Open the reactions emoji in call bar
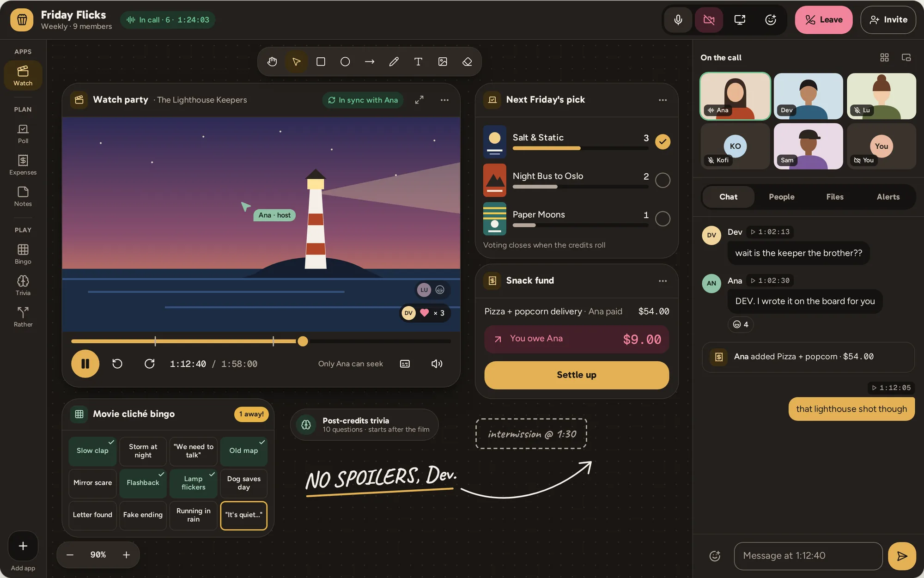This screenshot has height=578, width=924. [771, 19]
